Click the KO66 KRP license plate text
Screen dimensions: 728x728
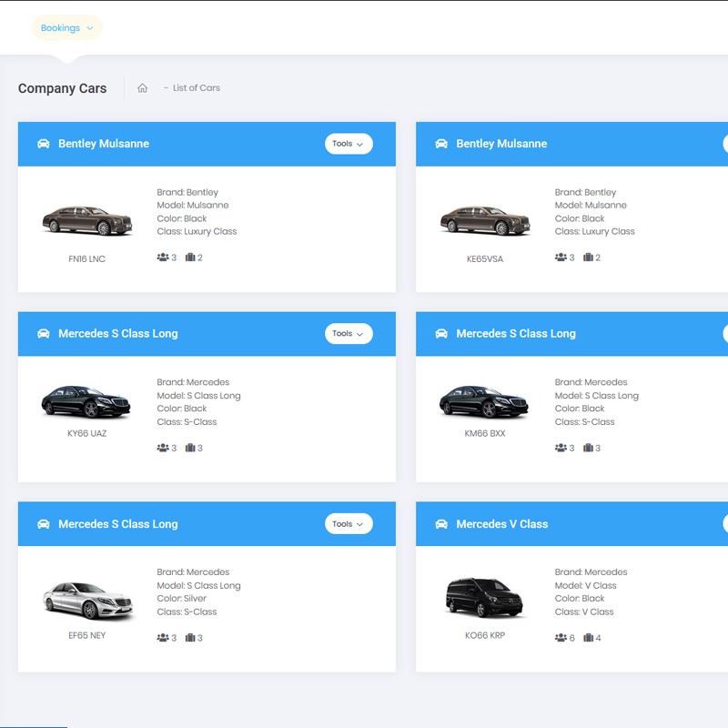485,635
